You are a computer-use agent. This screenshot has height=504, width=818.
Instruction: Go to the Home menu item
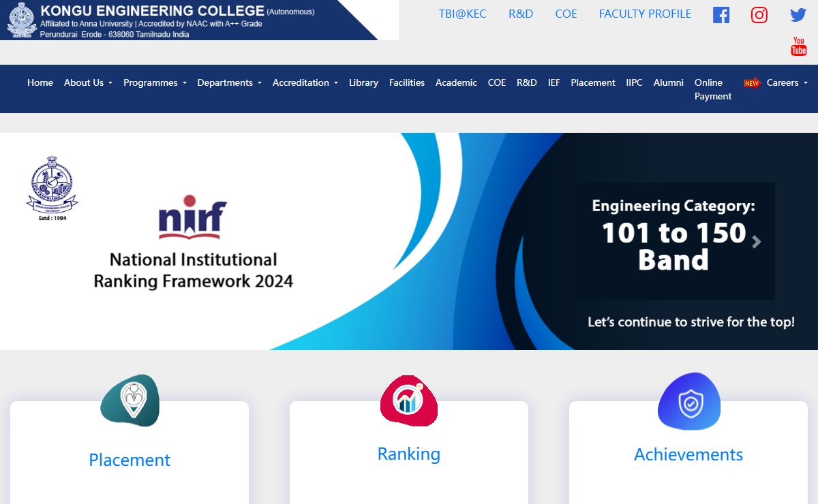pos(40,82)
